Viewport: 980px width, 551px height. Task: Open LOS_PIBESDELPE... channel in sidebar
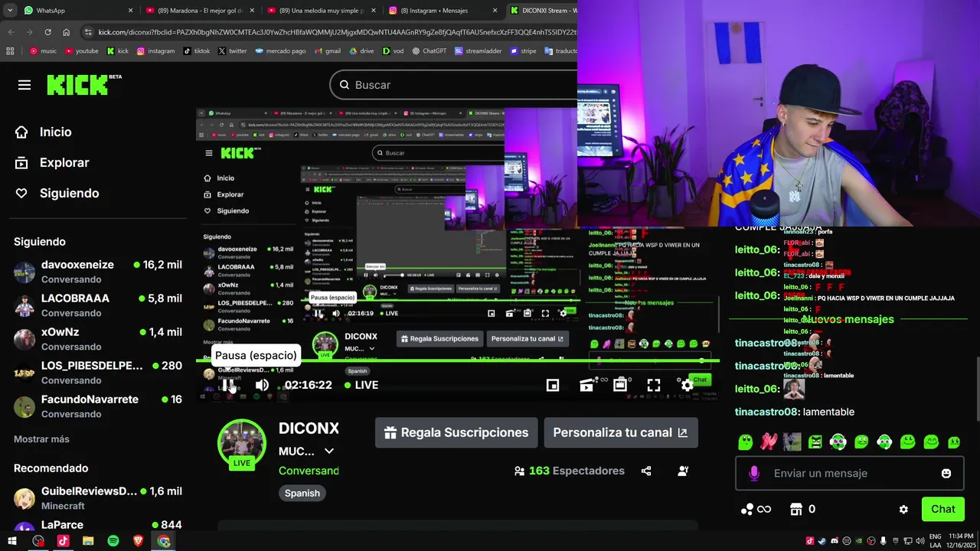coord(97,373)
